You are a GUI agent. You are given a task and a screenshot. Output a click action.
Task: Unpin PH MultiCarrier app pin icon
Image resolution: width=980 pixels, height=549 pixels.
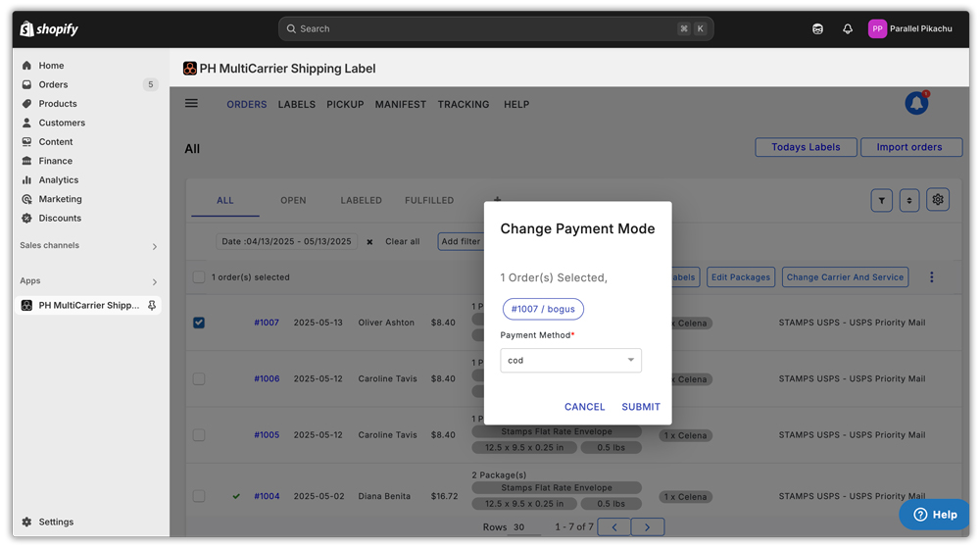click(x=151, y=305)
